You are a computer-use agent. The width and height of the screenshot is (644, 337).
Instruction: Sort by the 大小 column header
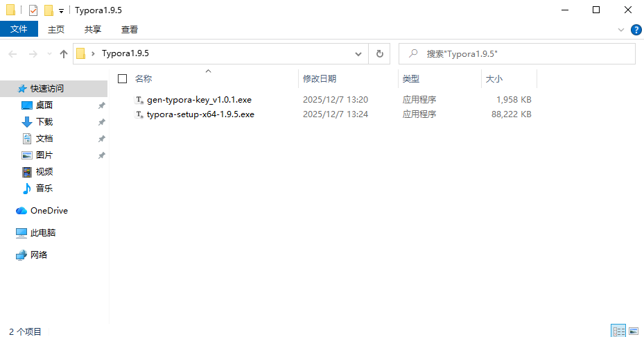(494, 78)
